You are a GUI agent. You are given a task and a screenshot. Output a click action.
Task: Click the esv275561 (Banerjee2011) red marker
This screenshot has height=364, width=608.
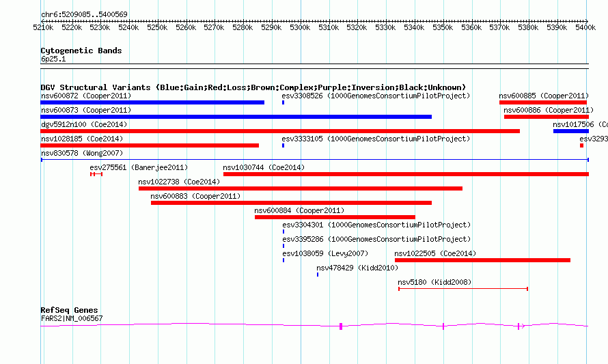point(96,174)
